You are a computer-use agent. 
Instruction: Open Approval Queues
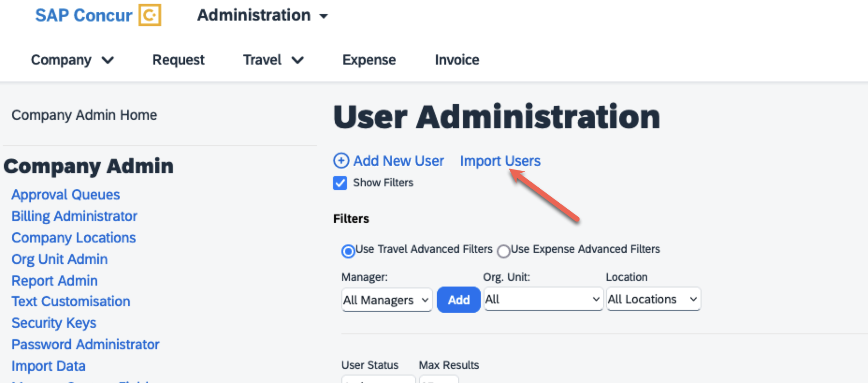click(65, 195)
